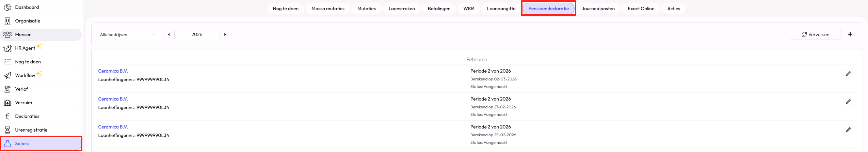This screenshot has height=152, width=868.
Task: Advance to next year with right arrow
Action: click(225, 34)
